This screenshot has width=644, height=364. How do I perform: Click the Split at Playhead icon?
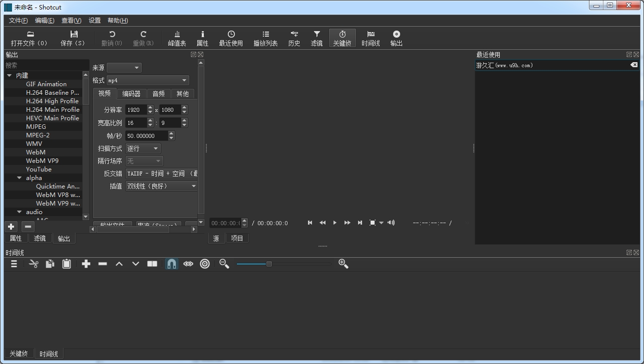152,264
